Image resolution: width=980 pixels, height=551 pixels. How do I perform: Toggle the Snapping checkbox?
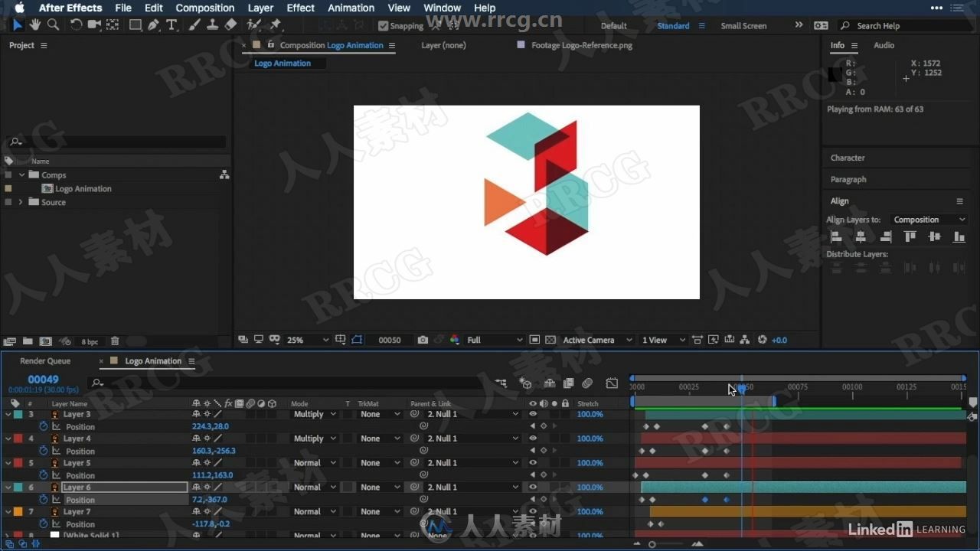tap(384, 25)
